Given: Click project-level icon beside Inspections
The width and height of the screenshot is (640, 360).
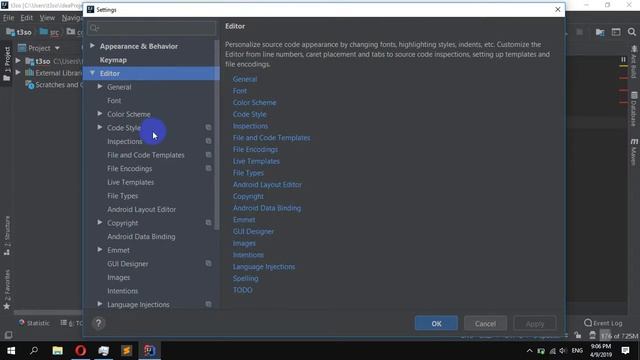Looking at the screenshot, I should (208, 141).
